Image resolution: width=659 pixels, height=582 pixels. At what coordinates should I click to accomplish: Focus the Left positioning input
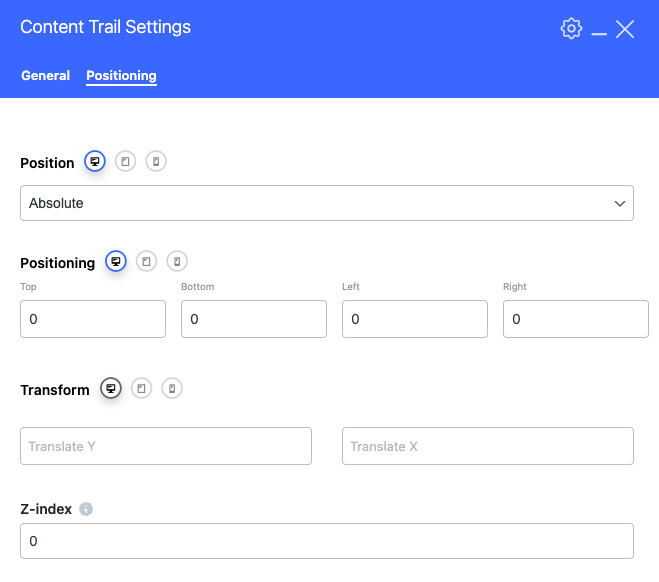point(415,319)
